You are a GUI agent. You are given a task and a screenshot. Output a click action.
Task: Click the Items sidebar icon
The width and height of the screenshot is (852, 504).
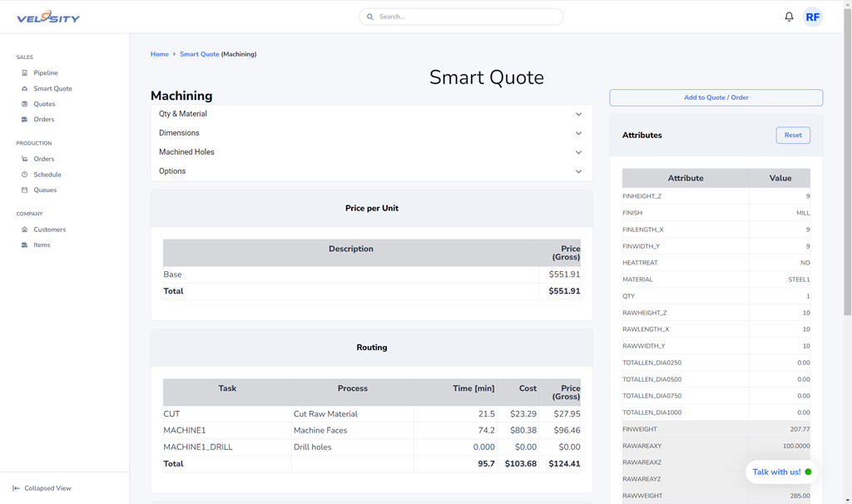(x=24, y=245)
